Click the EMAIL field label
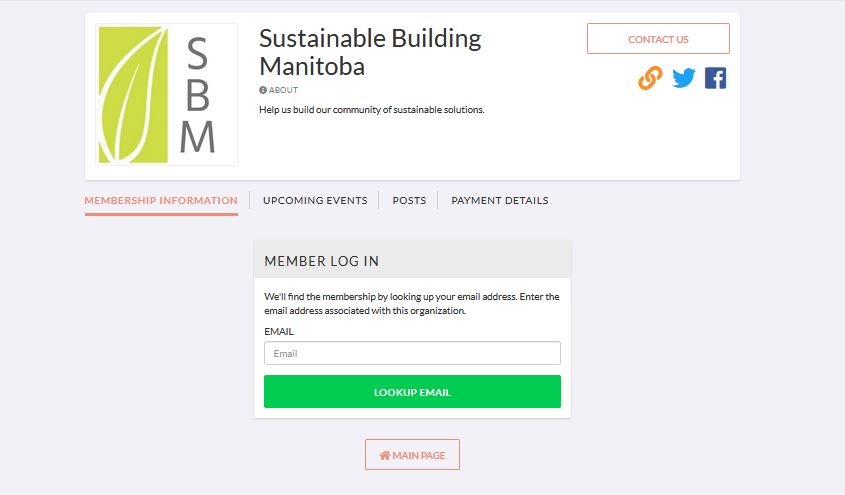 coord(279,331)
